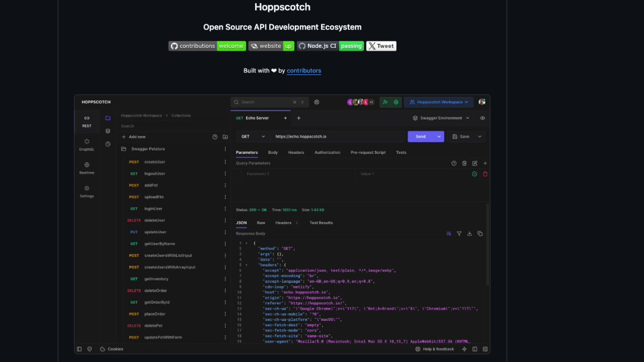Open the GraphQL section in the sidebar
Viewport: 644px width, 362px height.
click(87, 145)
